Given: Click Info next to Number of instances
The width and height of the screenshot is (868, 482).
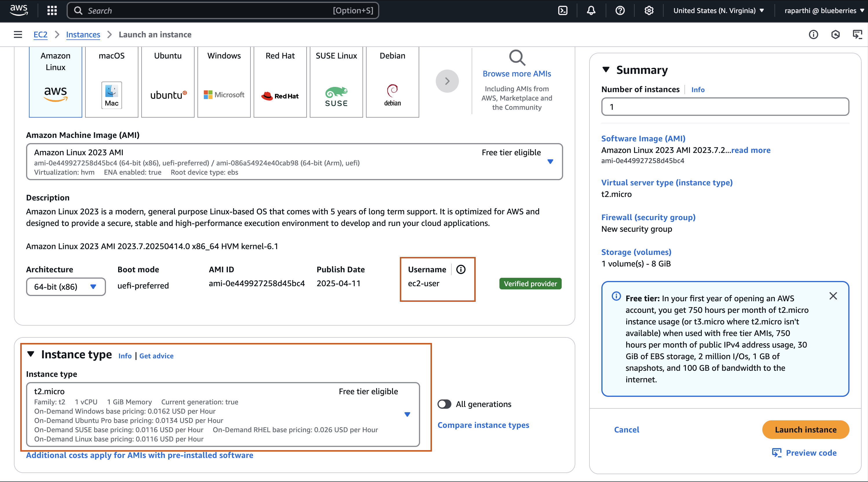Looking at the screenshot, I should point(698,90).
